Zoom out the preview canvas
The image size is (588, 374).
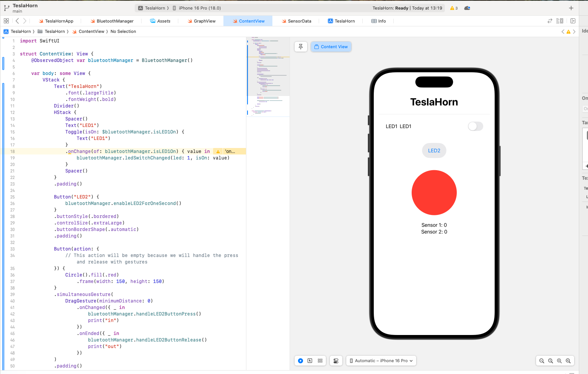(x=542, y=361)
